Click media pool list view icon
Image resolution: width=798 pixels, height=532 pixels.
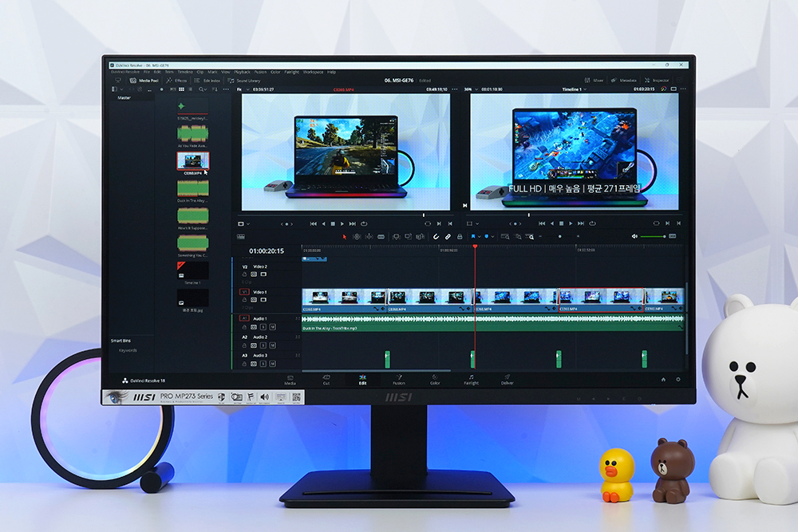191,89
